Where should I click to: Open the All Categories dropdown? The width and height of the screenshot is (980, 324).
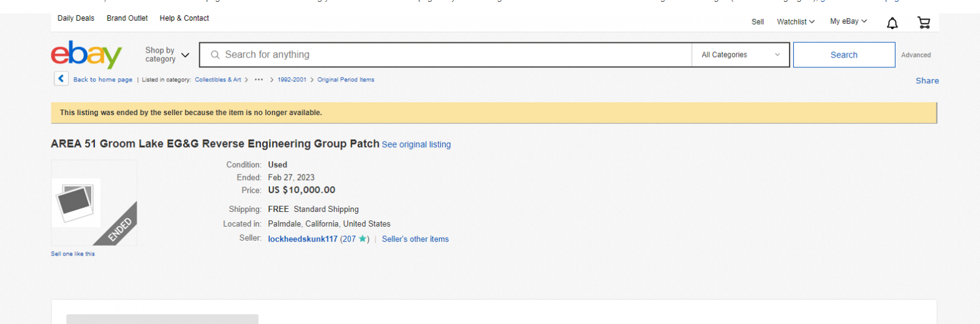point(741,55)
